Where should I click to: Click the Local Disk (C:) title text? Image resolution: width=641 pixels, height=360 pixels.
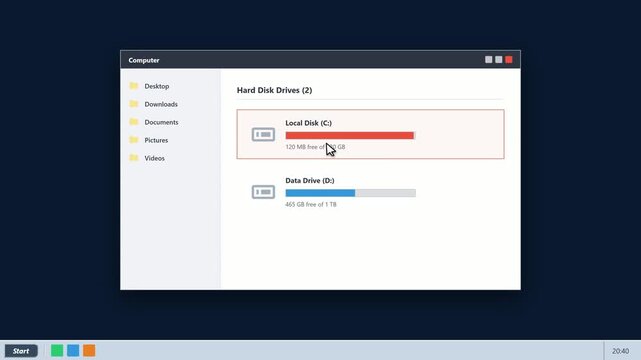tap(309, 123)
